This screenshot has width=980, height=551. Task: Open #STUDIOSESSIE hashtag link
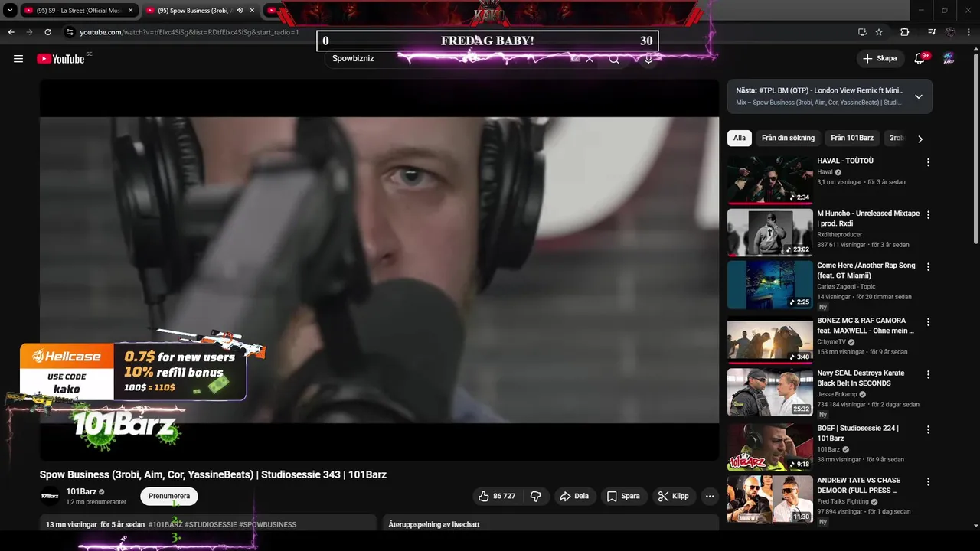(x=211, y=525)
